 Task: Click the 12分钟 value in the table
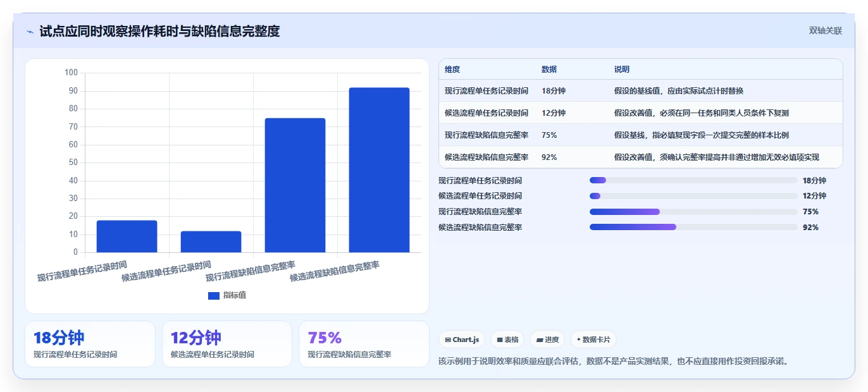[554, 113]
